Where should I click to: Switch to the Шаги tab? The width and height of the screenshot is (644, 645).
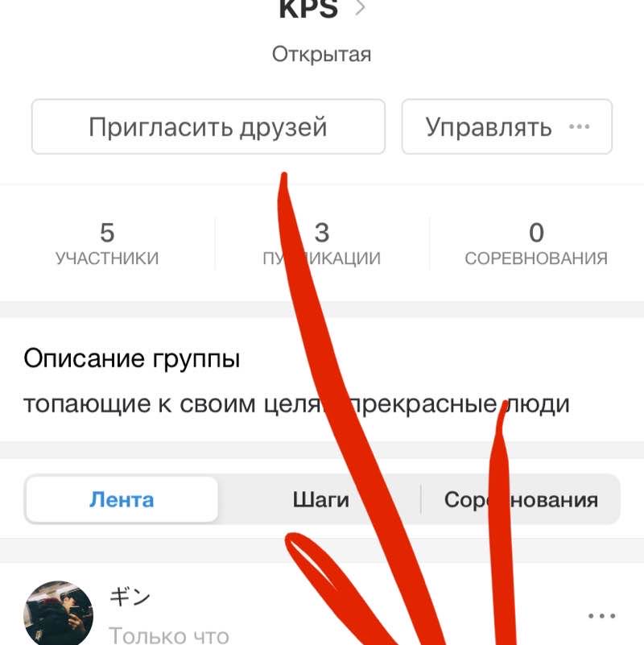coord(320,500)
